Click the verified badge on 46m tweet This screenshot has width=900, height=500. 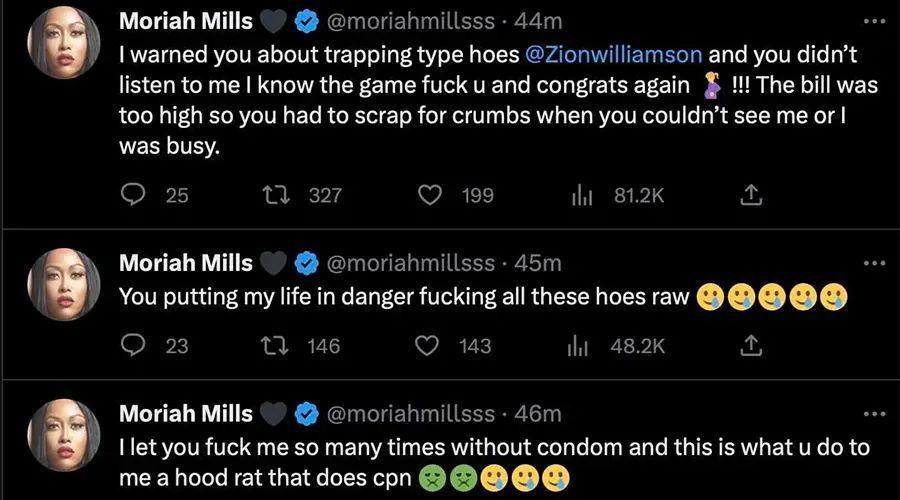coord(307,413)
